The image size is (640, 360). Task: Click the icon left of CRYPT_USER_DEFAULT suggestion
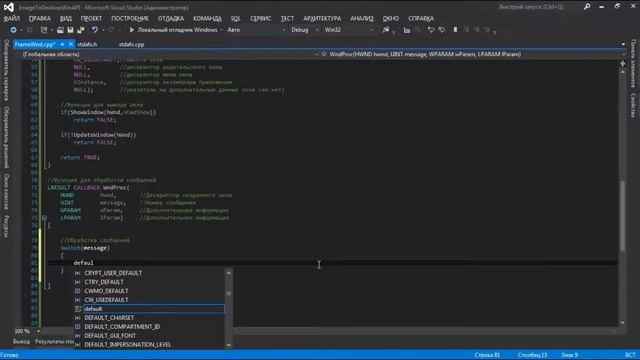[78, 273]
